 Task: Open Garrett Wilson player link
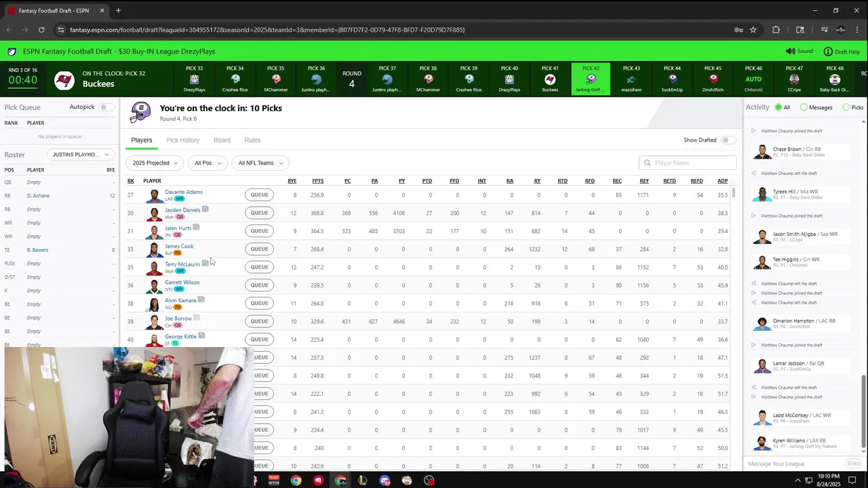coord(182,282)
